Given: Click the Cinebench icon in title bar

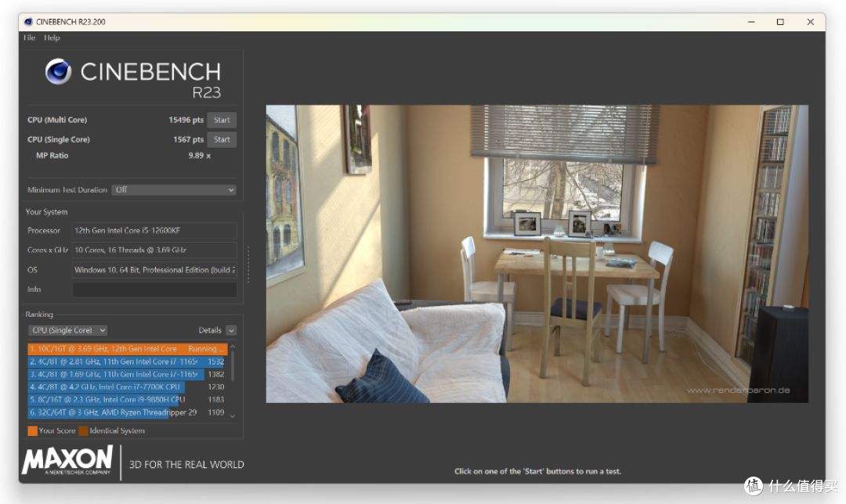Looking at the screenshot, I should 28,22.
